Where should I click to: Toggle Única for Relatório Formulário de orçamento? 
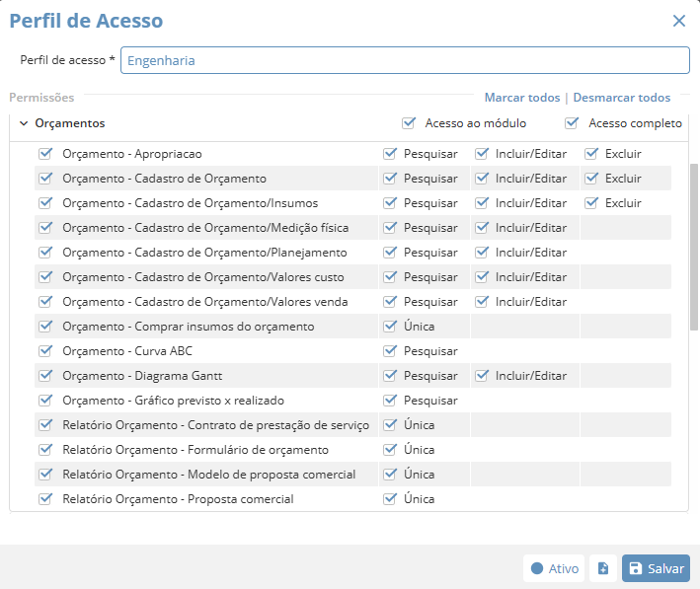(x=390, y=450)
